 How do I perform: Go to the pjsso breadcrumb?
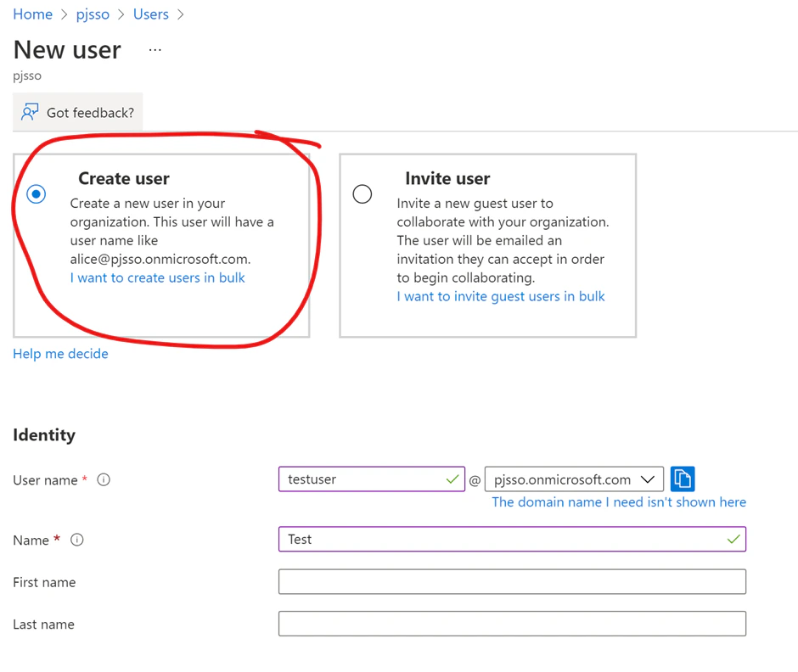(x=93, y=14)
